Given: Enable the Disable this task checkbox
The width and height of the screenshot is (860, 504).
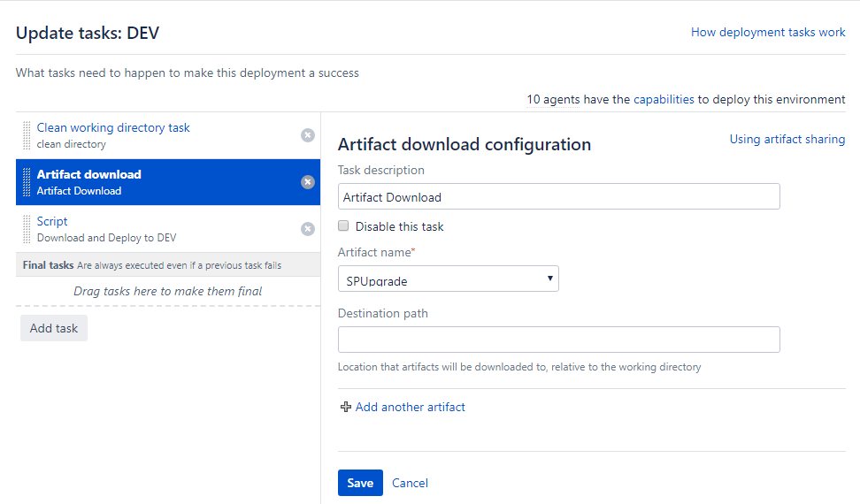Looking at the screenshot, I should tap(343, 225).
